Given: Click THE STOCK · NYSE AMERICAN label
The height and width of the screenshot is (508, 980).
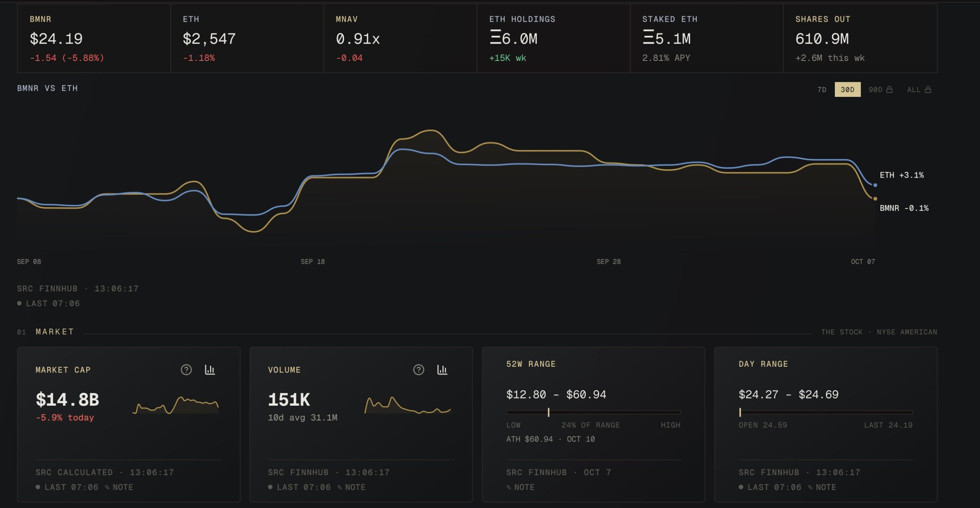Looking at the screenshot, I should coord(879,332).
